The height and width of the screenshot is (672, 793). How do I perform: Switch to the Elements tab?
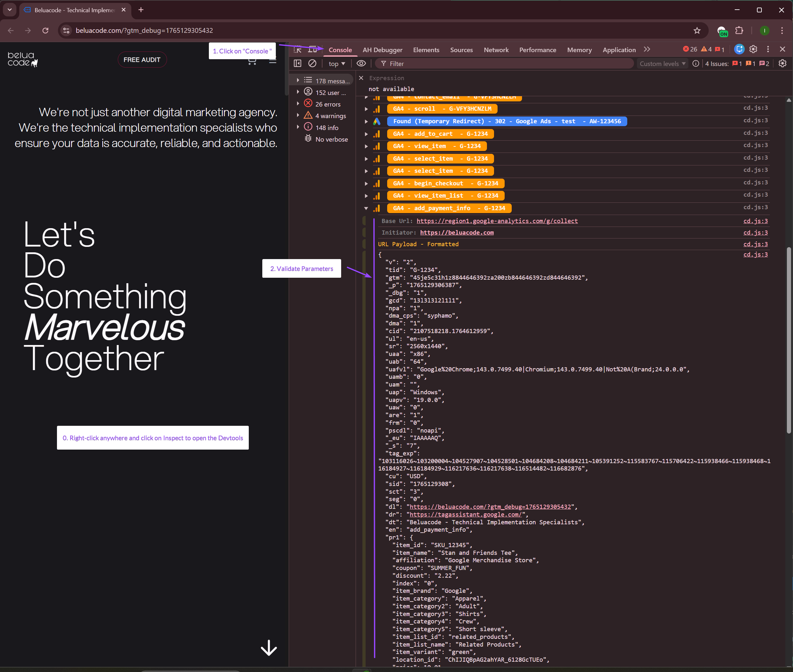[426, 50]
